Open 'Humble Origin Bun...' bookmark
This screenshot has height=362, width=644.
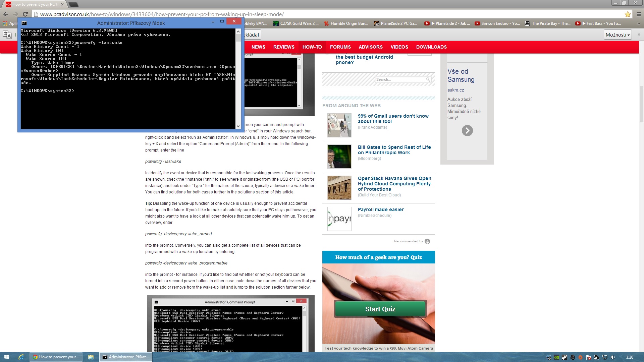pyautogui.click(x=346, y=23)
